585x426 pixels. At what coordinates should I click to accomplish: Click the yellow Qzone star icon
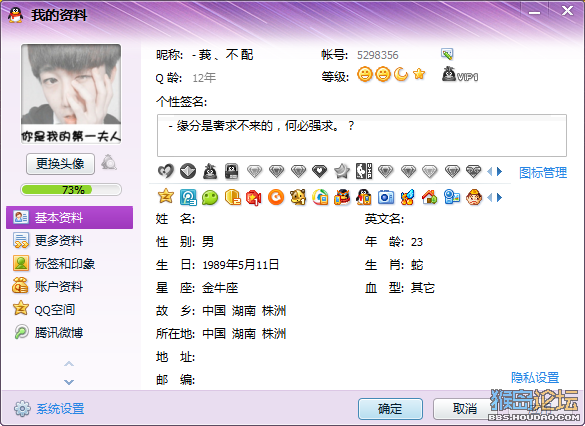click(166, 196)
